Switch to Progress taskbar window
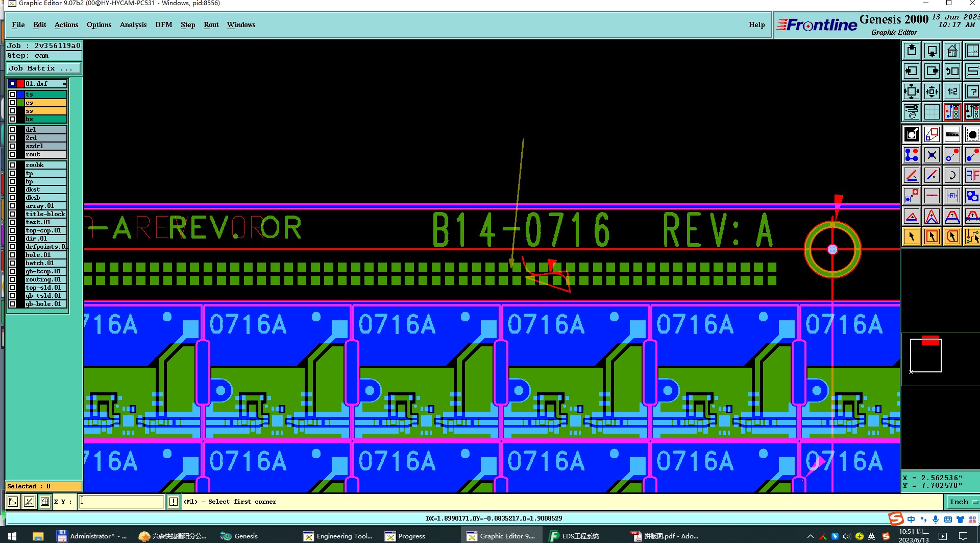This screenshot has width=980, height=543. (406, 536)
